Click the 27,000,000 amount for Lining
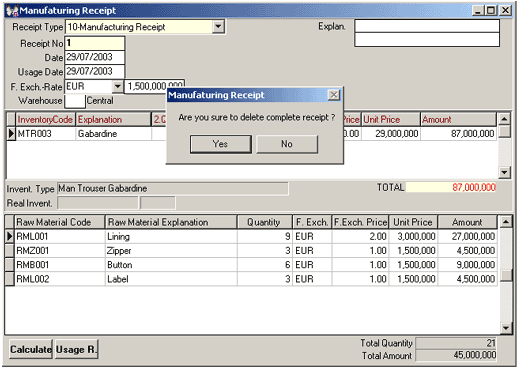The height and width of the screenshot is (370, 520). coord(467,236)
